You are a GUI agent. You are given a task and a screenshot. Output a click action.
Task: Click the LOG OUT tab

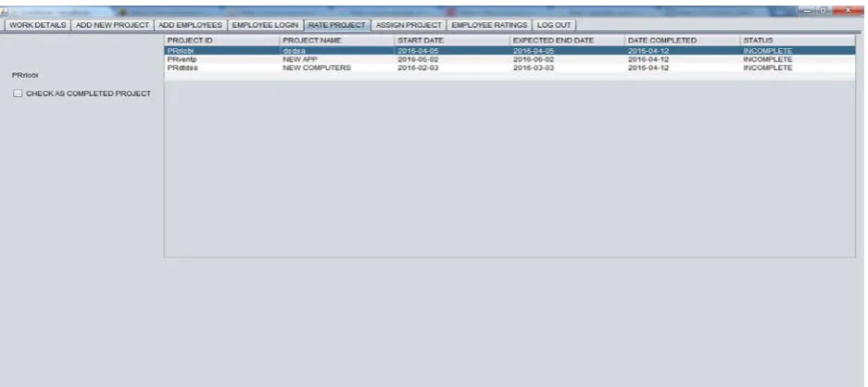click(554, 25)
